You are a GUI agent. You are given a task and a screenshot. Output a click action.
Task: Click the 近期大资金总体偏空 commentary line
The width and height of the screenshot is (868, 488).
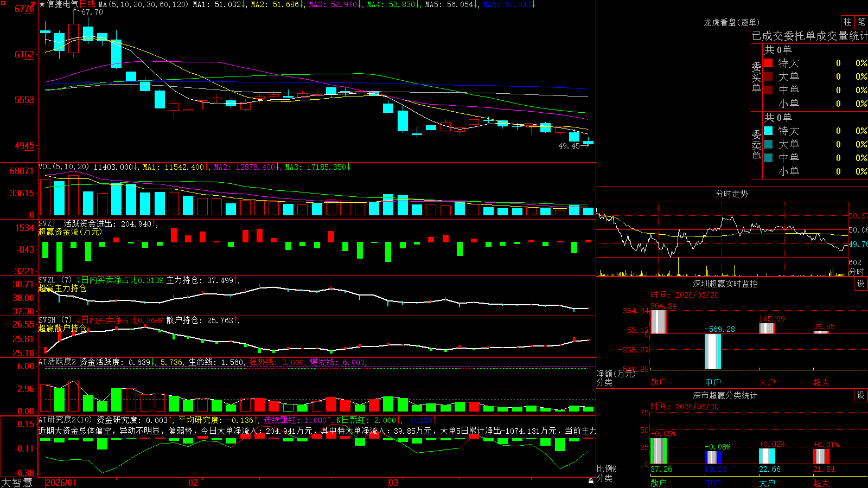(317, 431)
